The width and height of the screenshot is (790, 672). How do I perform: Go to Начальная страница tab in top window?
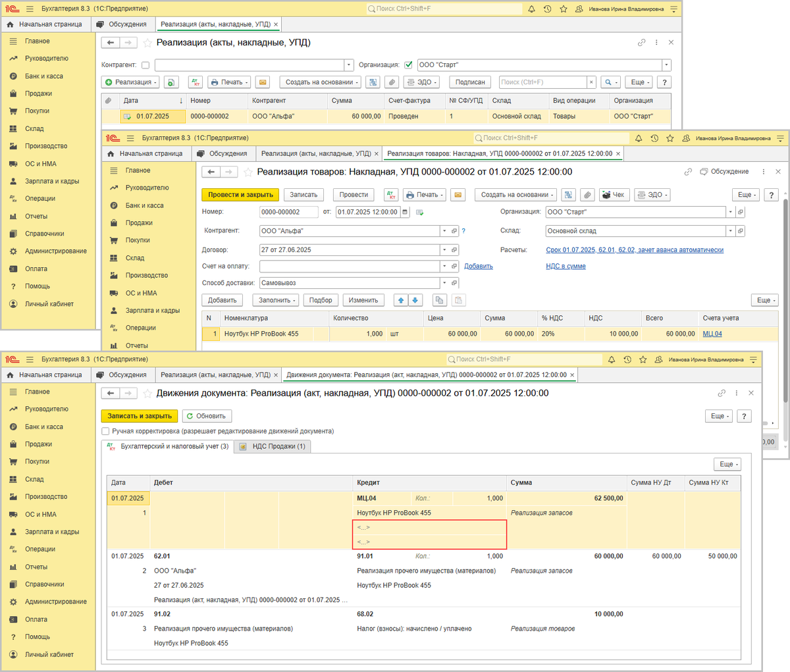click(45, 24)
